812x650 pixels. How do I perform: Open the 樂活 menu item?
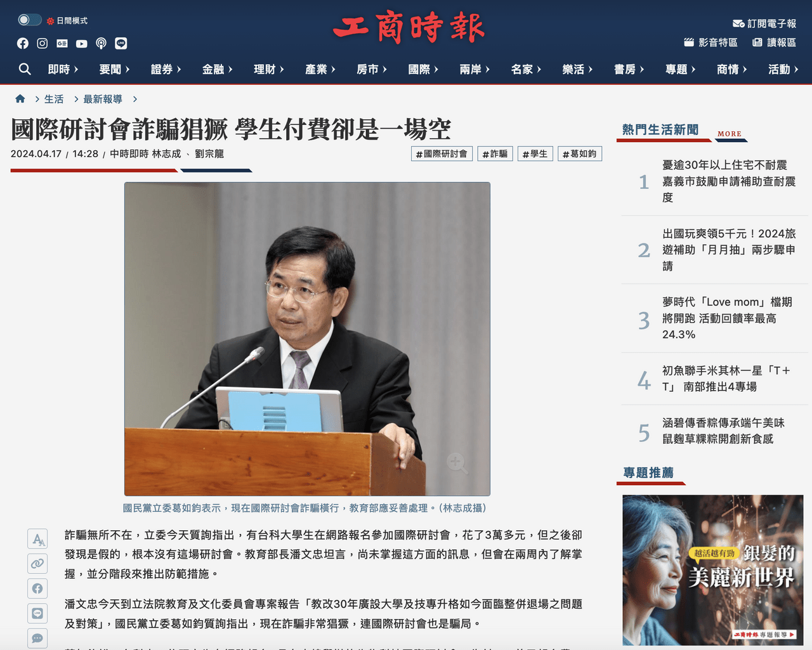pos(577,69)
